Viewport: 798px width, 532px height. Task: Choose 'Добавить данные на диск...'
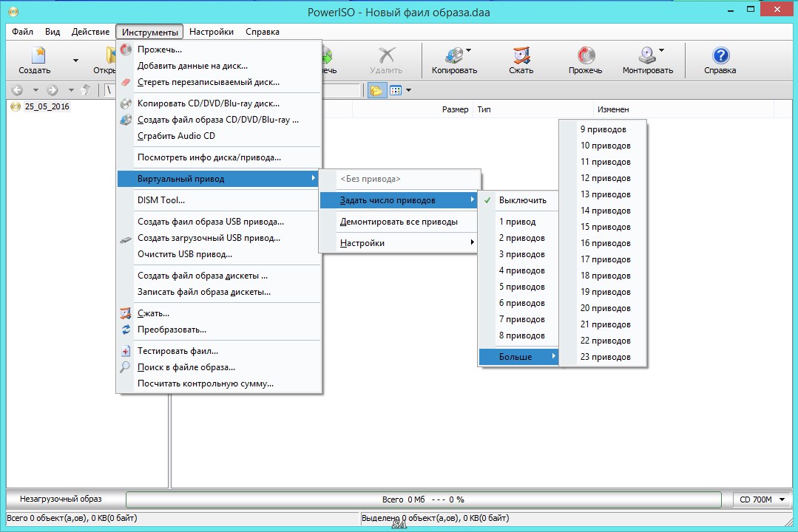(220, 66)
